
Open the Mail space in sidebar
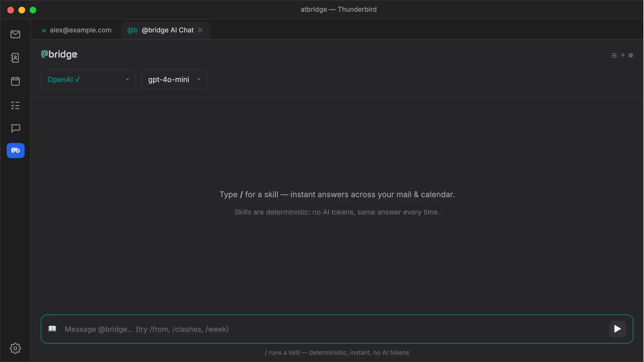[x=15, y=34]
